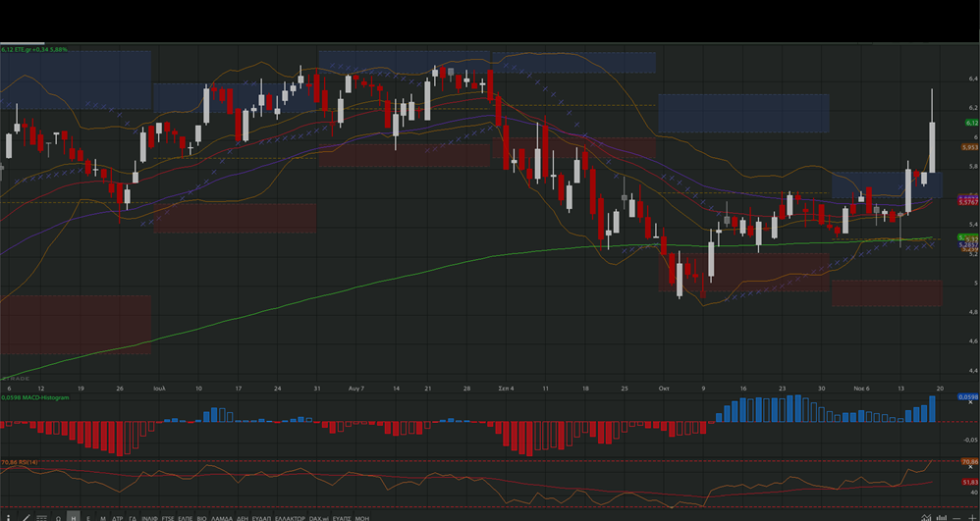Switch chart to ΒΙΟ
This screenshot has width=980, height=521.
pos(202,518)
